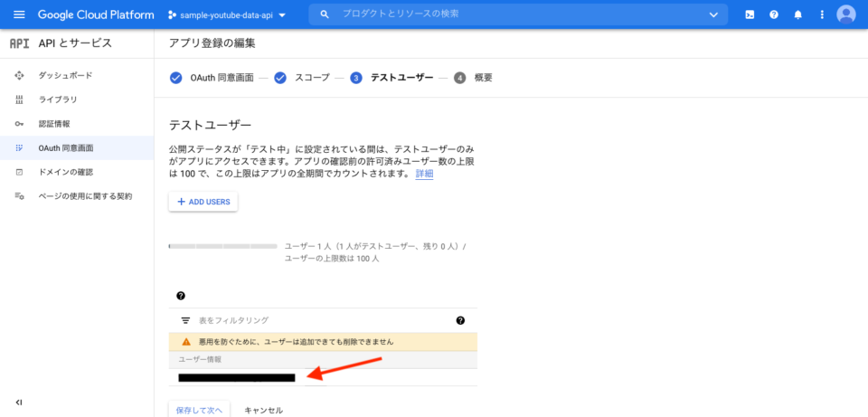Click the アプリ登録の編集 page title
Screen dimensions: 868x417
pyautogui.click(x=212, y=43)
